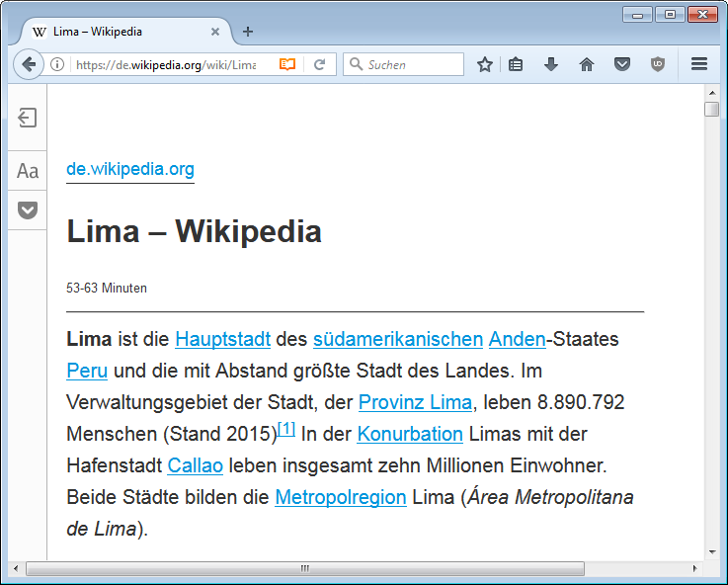The image size is (728, 585).
Task: Bookmark this page with the star icon
Action: point(485,64)
